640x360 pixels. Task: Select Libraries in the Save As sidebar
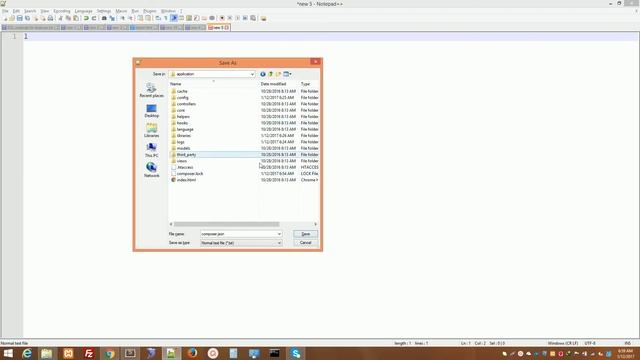pos(151,131)
